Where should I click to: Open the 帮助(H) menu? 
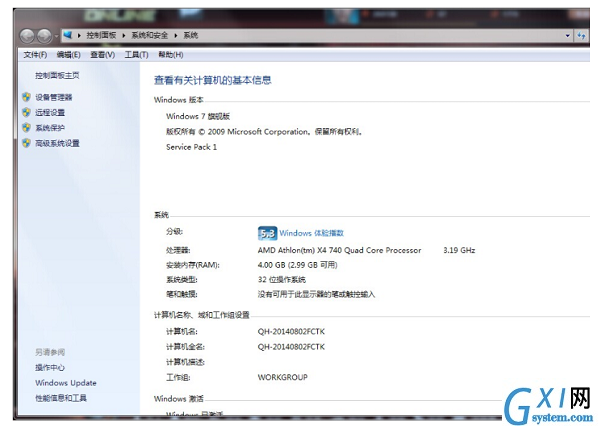[x=171, y=55]
